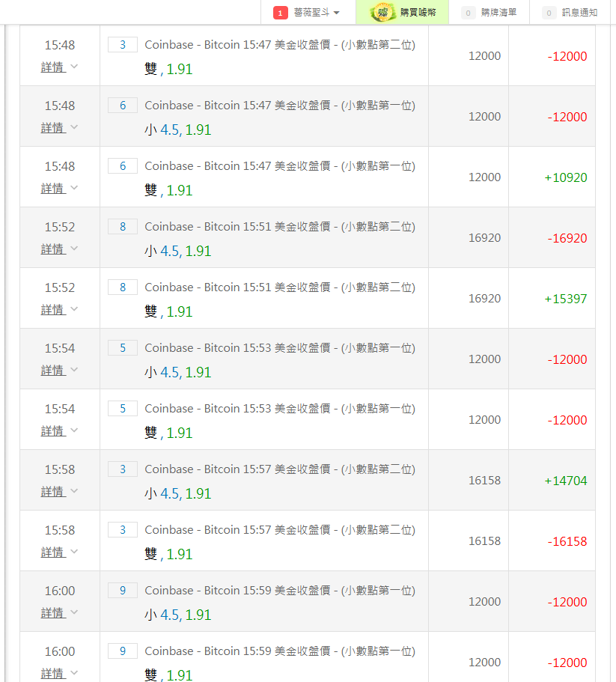The height and width of the screenshot is (682, 616).
Task: Click the 小 4.5, 1.91 bet in the 15:57 row
Action: 178,494
